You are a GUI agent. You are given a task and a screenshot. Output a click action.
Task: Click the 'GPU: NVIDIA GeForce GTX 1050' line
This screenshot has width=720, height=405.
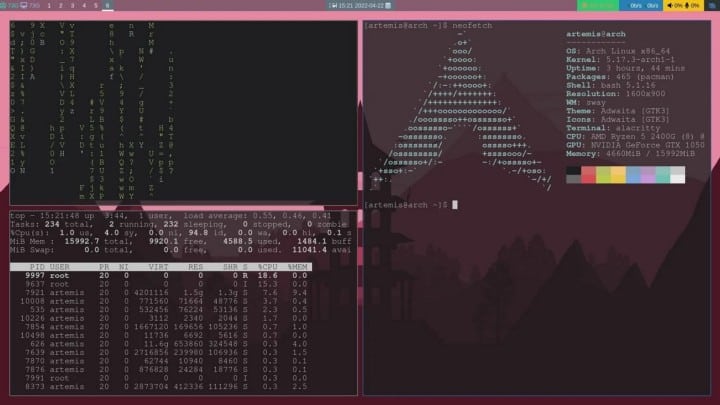click(x=635, y=145)
